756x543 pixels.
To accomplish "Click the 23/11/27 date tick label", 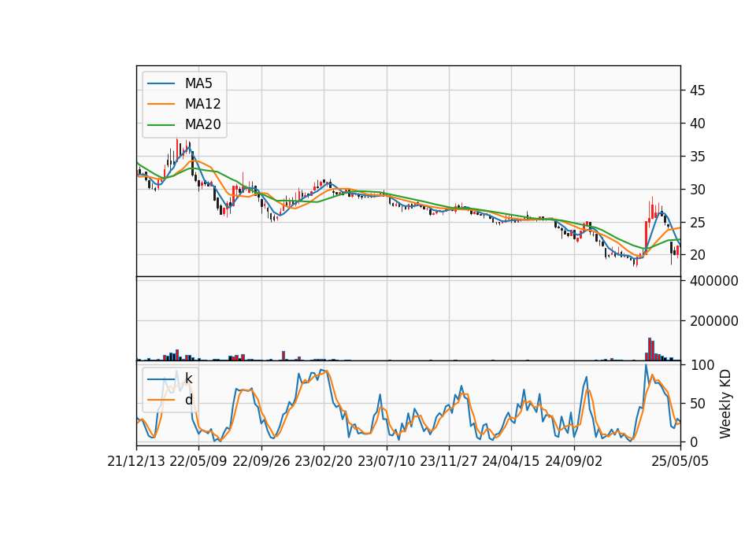I will tap(448, 461).
